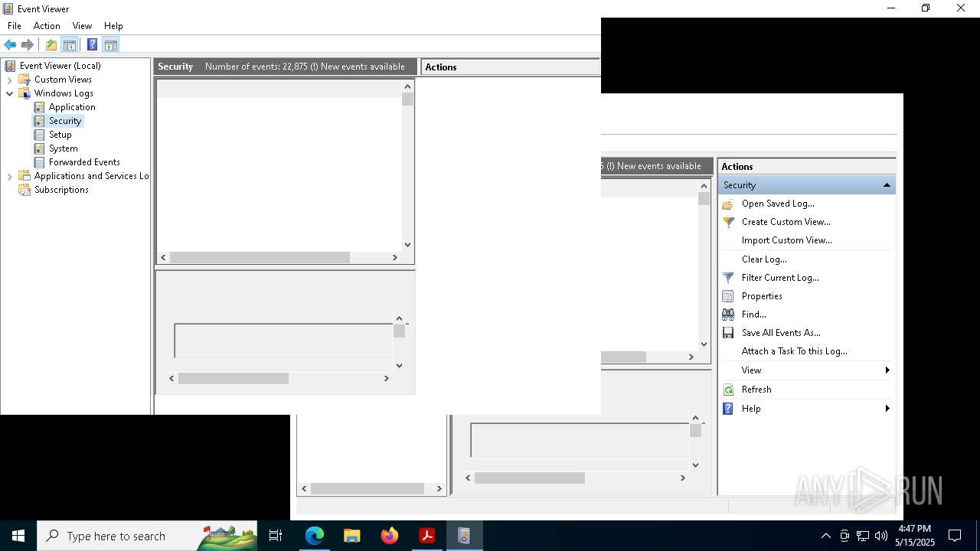The image size is (980, 551).
Task: Click the blue Help toolbar icon
Action: tap(92, 44)
